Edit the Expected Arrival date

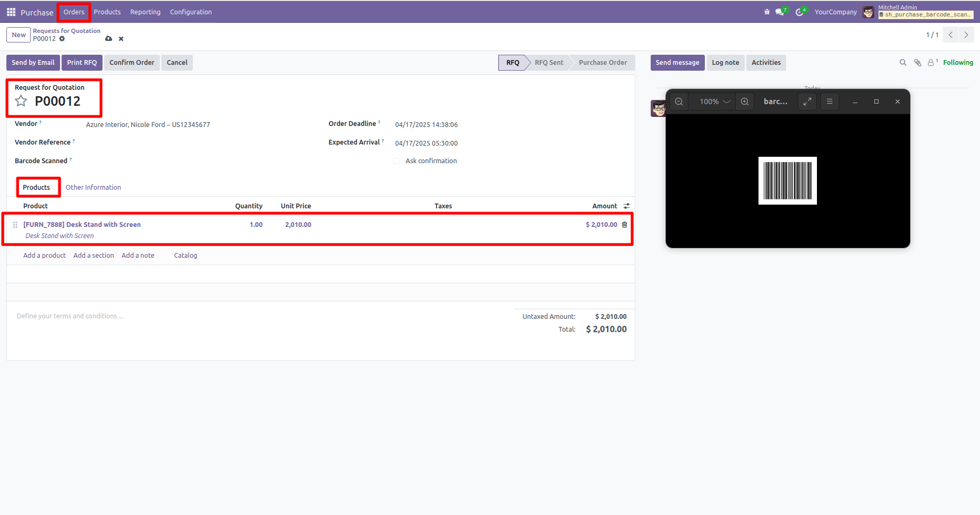point(427,143)
